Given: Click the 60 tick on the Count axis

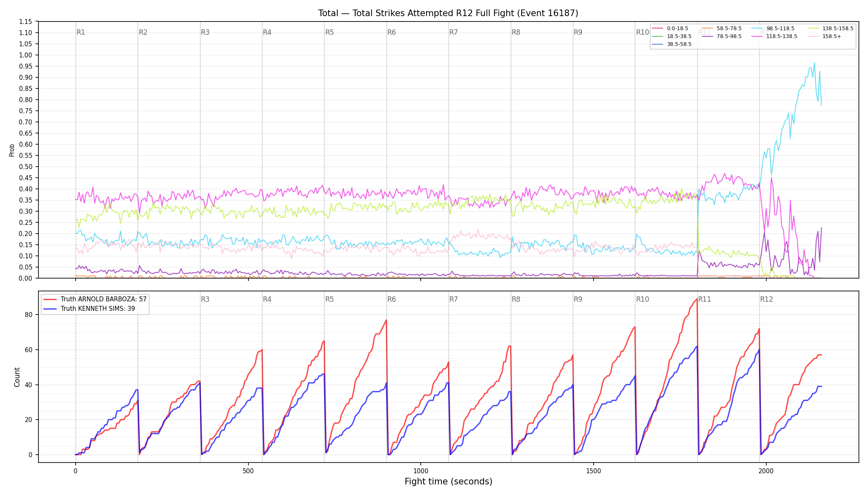Looking at the screenshot, I should [29, 350].
